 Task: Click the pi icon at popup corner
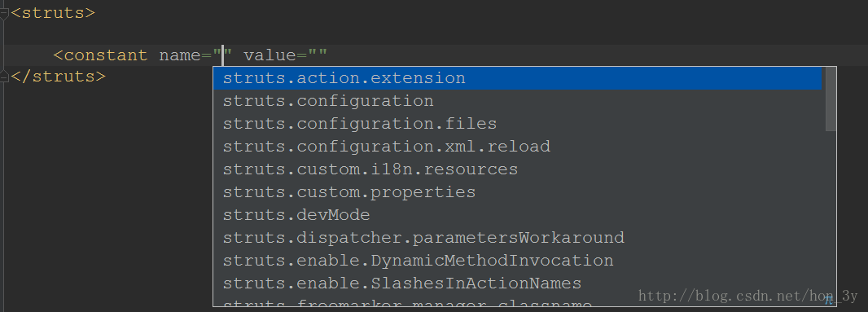829,301
